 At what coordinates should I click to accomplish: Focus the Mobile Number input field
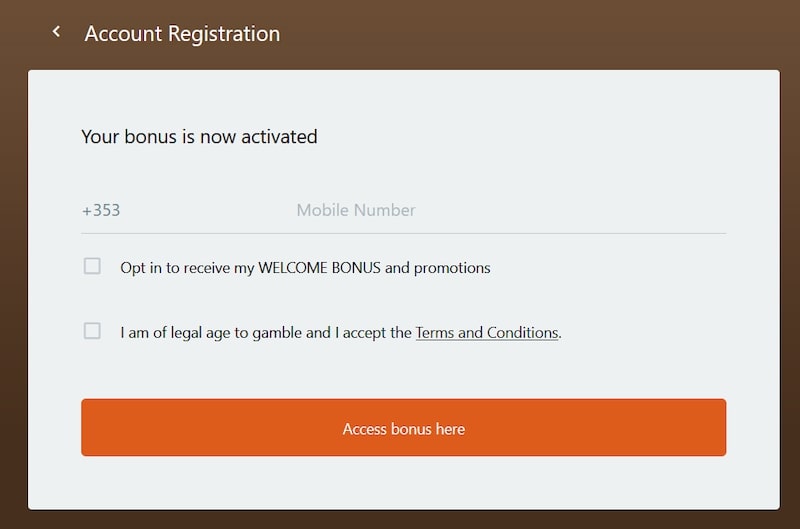[x=500, y=210]
